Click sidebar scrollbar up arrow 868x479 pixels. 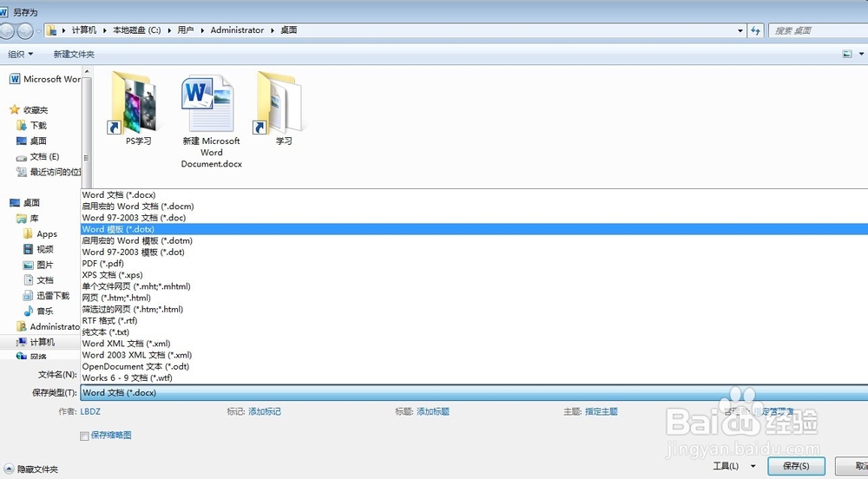click(87, 72)
